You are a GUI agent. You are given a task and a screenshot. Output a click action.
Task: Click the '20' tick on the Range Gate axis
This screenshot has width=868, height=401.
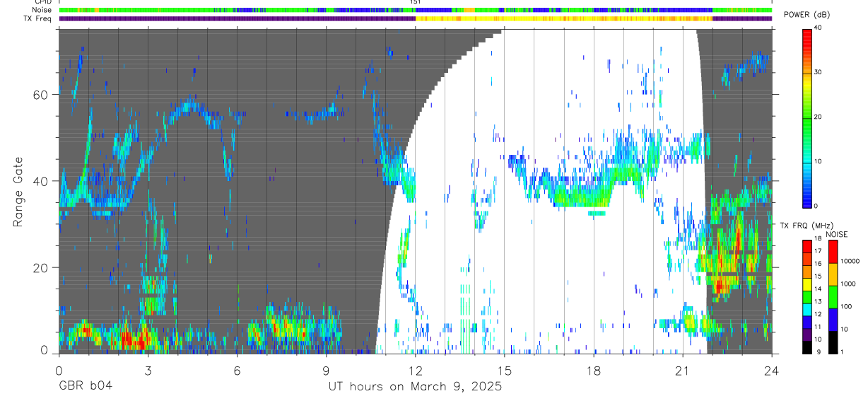(41, 268)
